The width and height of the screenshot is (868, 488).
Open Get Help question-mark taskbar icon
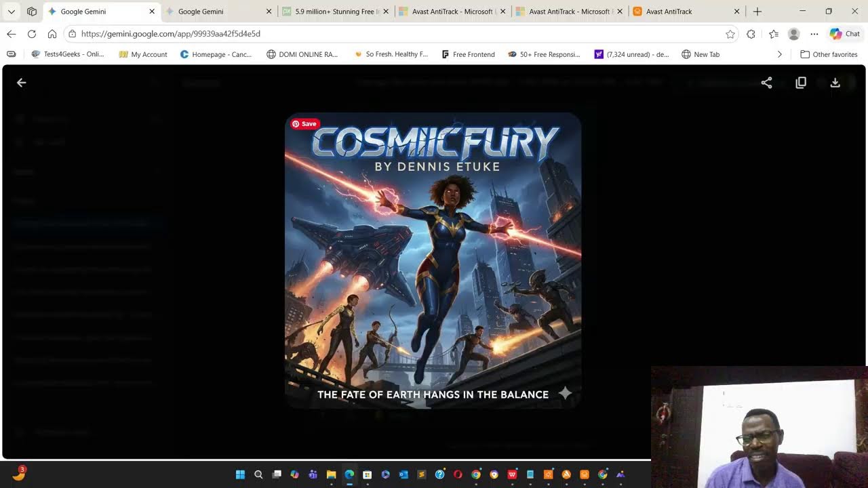tap(439, 474)
